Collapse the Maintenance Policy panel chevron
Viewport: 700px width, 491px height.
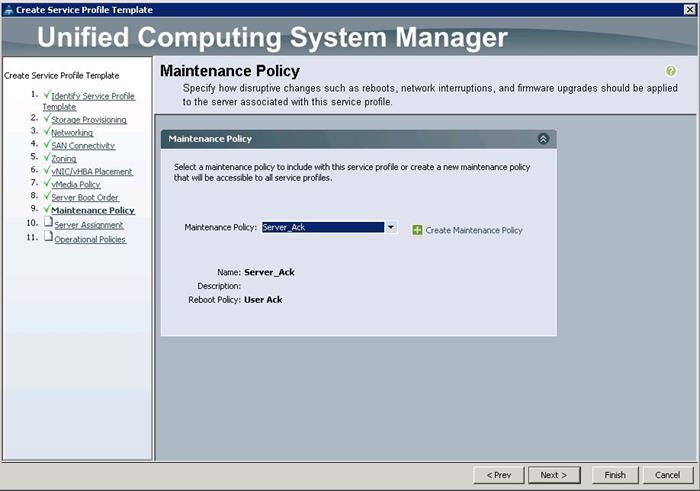click(x=543, y=139)
